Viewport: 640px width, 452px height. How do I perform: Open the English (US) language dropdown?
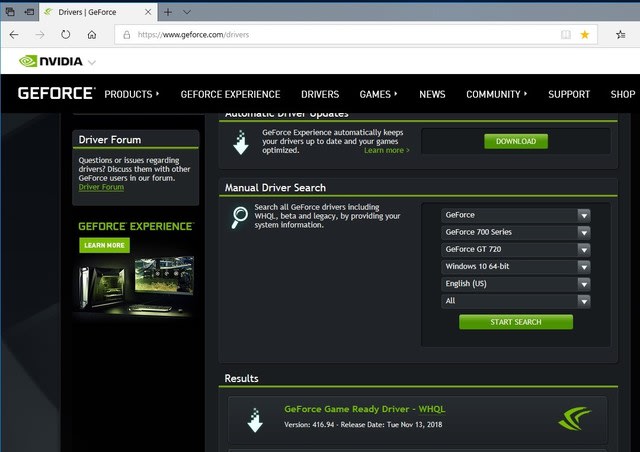(x=516, y=284)
